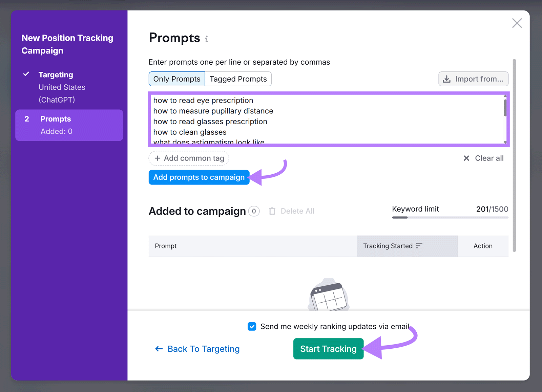
Task: Click the info icon beside Prompts heading
Action: pos(207,39)
